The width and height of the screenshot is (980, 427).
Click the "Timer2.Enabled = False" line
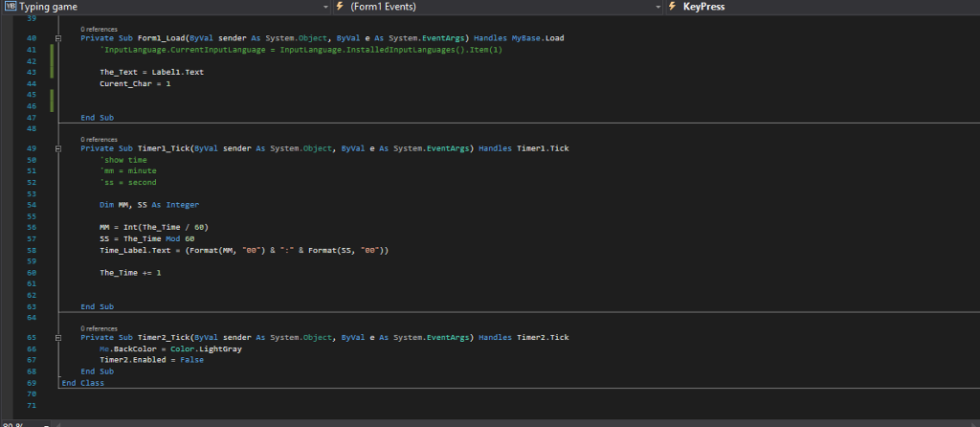pos(151,360)
